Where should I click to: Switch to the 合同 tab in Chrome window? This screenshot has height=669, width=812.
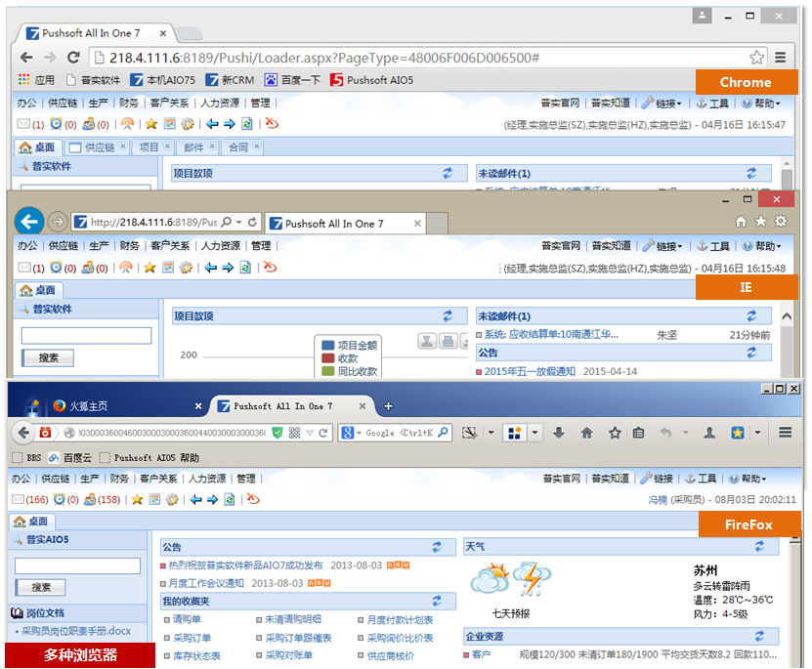pyautogui.click(x=238, y=147)
